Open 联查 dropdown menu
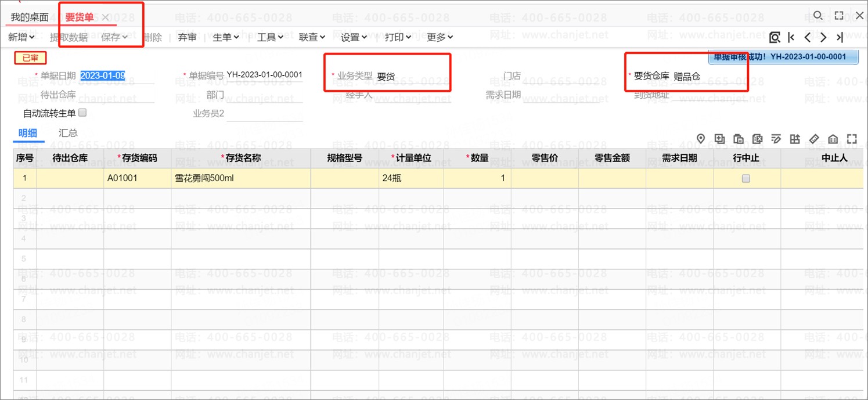The height and width of the screenshot is (400, 868). [x=312, y=37]
